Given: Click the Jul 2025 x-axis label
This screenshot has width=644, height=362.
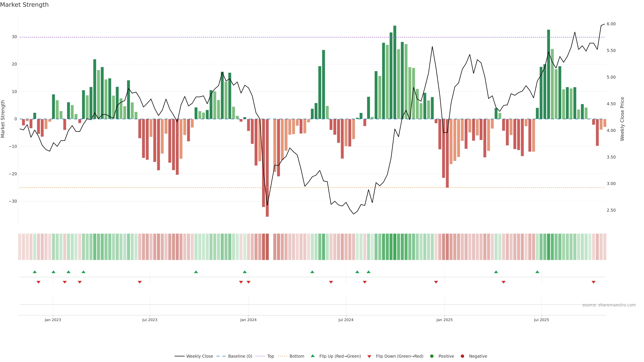Looking at the screenshot, I should pos(541,320).
